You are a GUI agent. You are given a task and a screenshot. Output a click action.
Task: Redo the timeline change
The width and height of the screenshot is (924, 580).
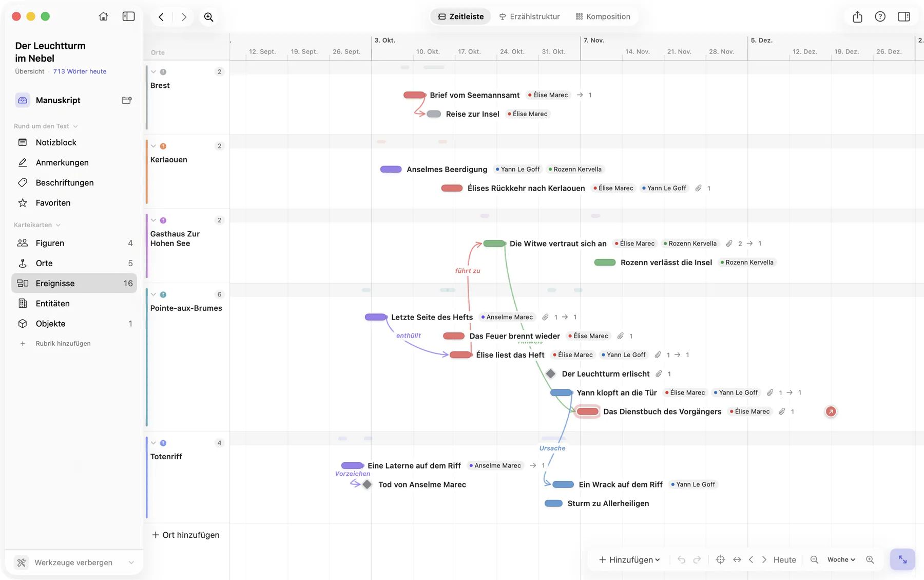(697, 559)
